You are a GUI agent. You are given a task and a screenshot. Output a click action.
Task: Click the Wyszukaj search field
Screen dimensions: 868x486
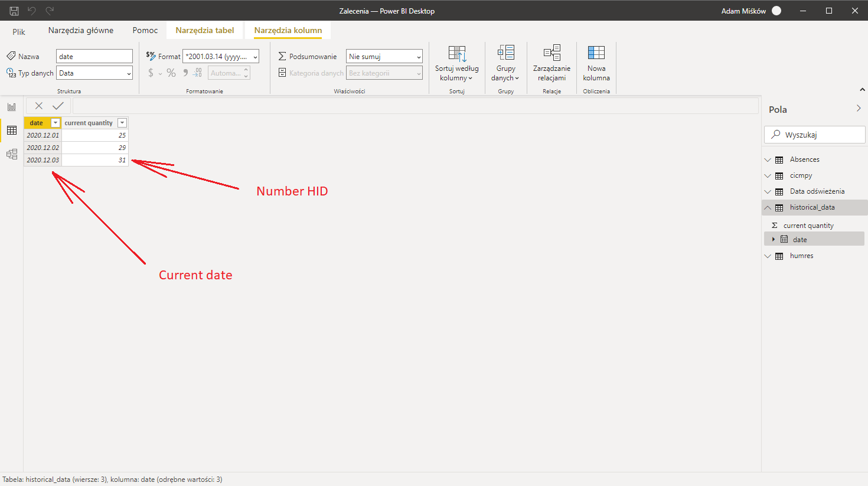coord(815,135)
